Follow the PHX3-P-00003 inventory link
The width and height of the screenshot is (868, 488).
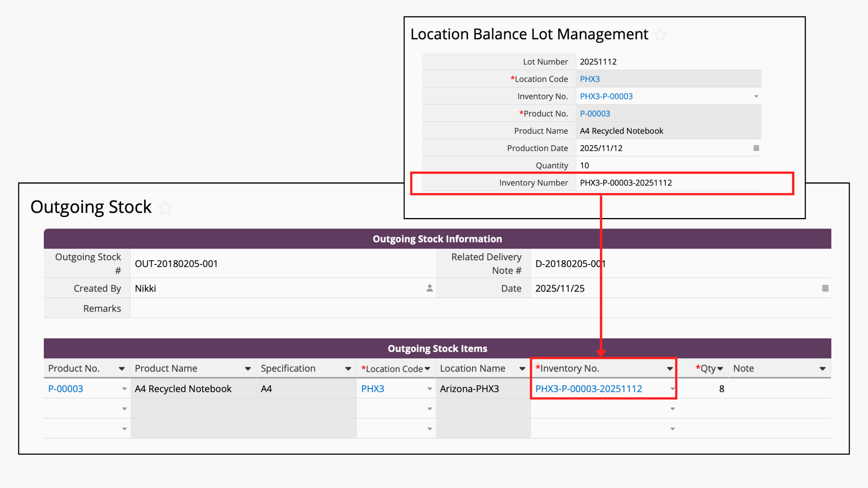(x=606, y=96)
